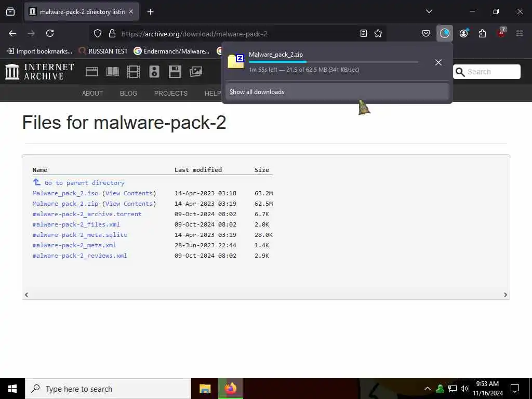
Task: Open the Web archive icon
Action: (x=91, y=72)
